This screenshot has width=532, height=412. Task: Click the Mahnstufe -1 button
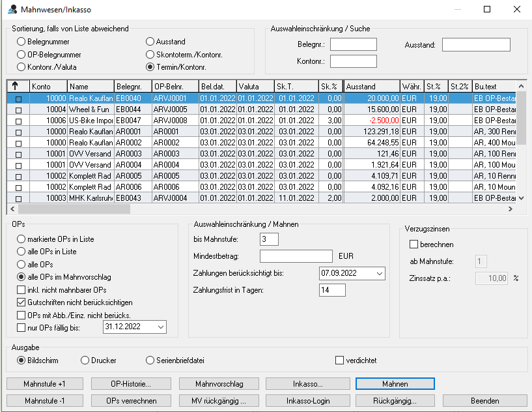(45, 401)
